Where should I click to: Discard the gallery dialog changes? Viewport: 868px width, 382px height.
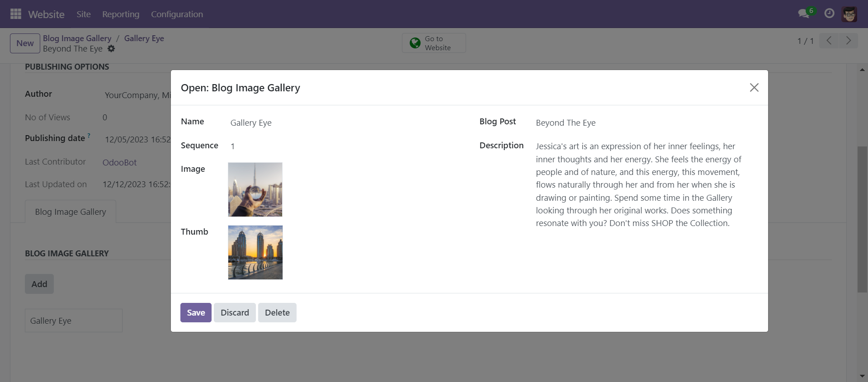pyautogui.click(x=235, y=313)
